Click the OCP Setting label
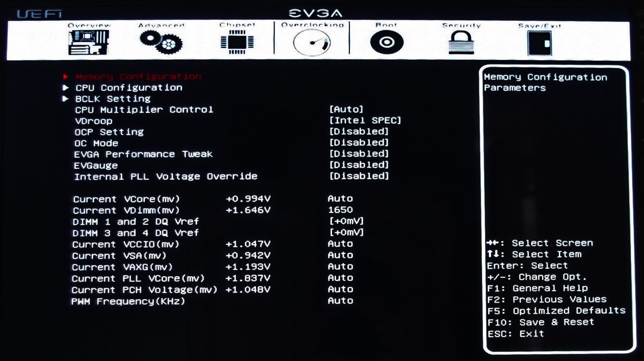 coord(109,132)
